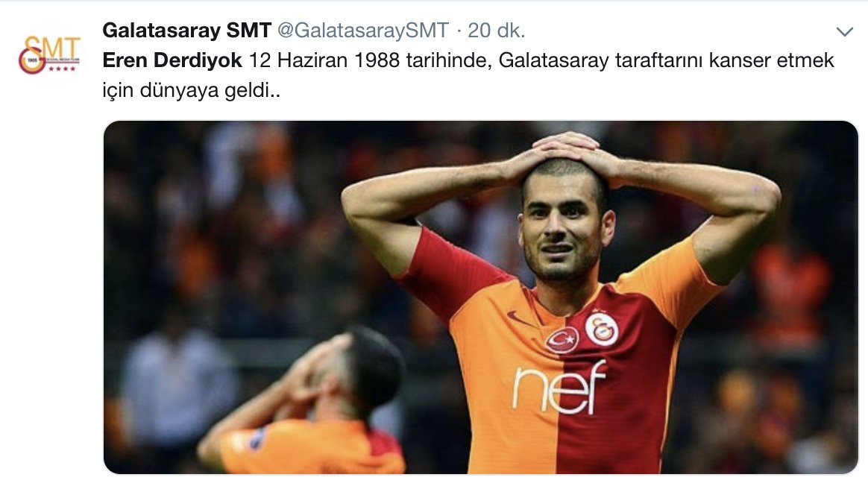
Task: Click the nef sponsor logo on the shirt
Action: (559, 388)
